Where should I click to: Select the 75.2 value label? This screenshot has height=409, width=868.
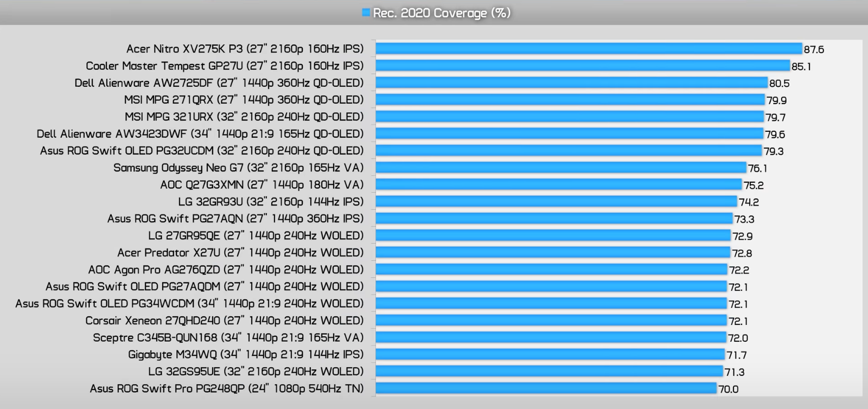[x=754, y=186]
